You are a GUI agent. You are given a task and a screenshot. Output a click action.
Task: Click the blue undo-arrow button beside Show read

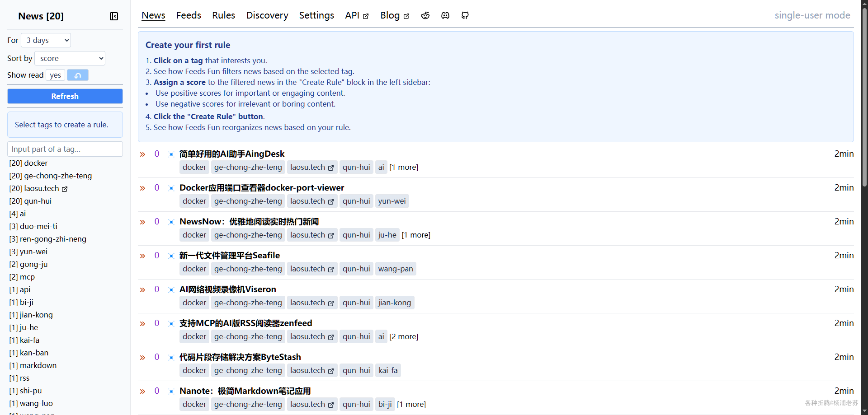78,75
